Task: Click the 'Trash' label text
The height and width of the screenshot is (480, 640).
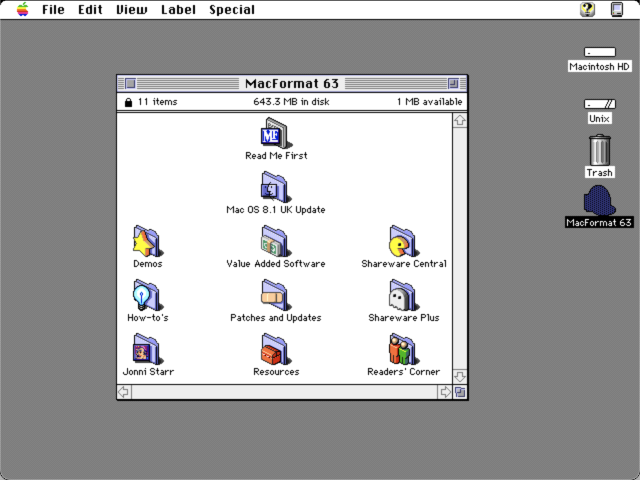Action: point(599,173)
